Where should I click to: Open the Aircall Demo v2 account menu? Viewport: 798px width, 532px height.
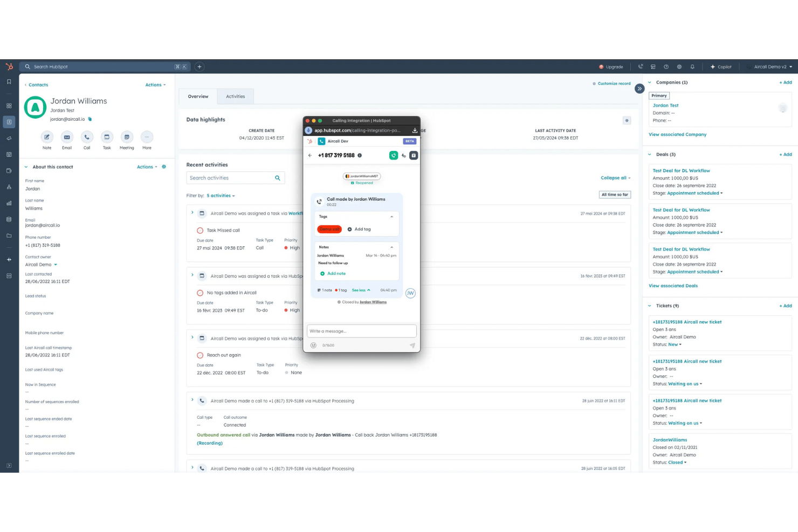point(773,67)
